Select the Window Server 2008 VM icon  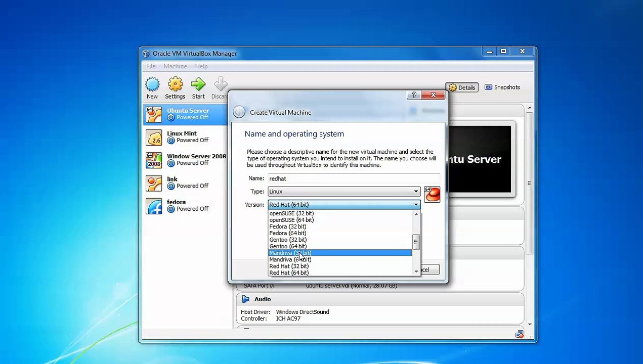tap(154, 160)
